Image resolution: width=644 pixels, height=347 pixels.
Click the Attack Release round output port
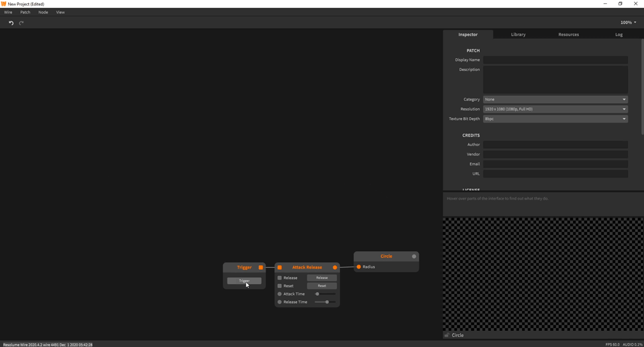[335, 267]
